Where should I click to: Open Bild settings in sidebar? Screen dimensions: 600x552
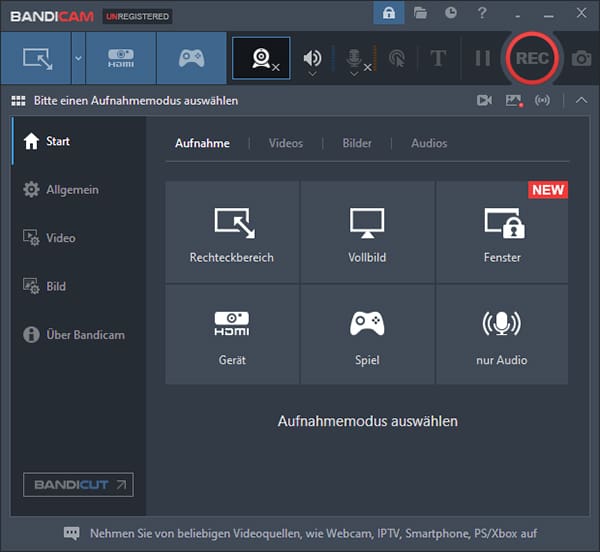click(x=79, y=286)
